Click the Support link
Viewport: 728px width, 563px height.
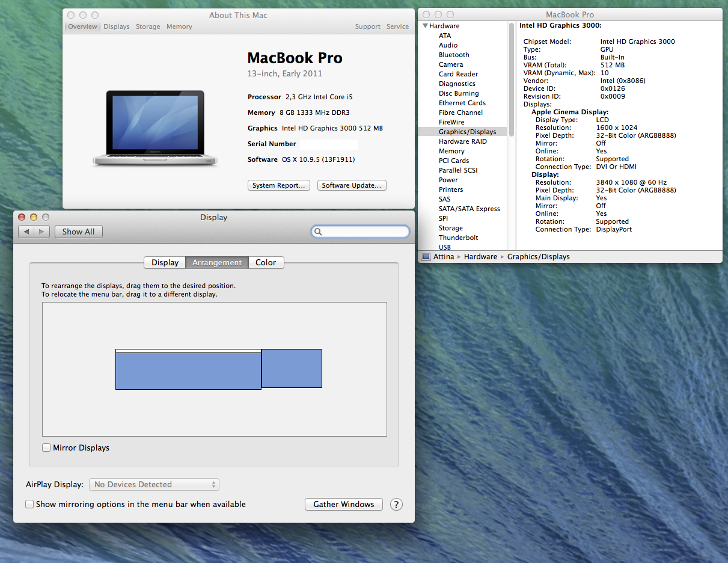[367, 26]
